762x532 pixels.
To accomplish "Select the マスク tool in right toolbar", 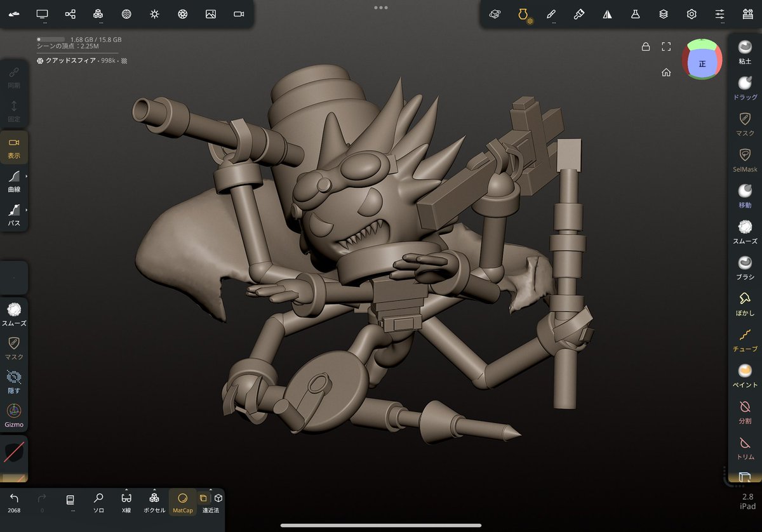I will tap(745, 124).
